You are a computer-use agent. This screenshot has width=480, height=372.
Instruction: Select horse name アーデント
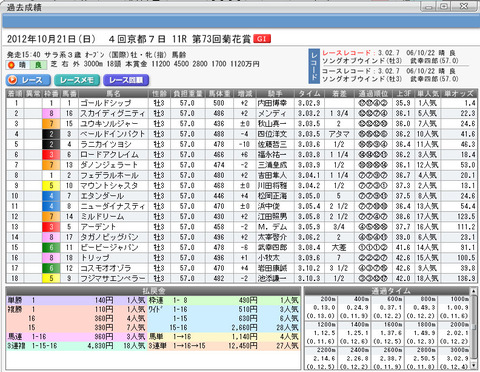98,227
